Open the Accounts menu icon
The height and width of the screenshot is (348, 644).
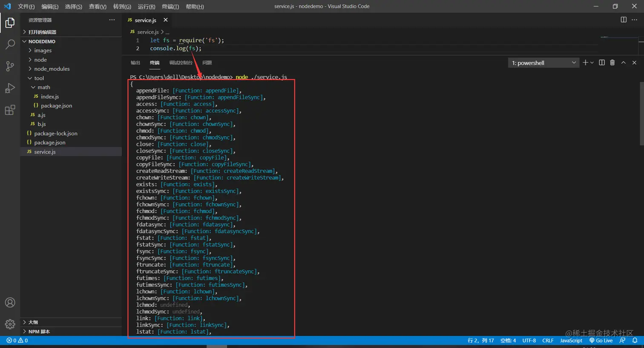10,302
